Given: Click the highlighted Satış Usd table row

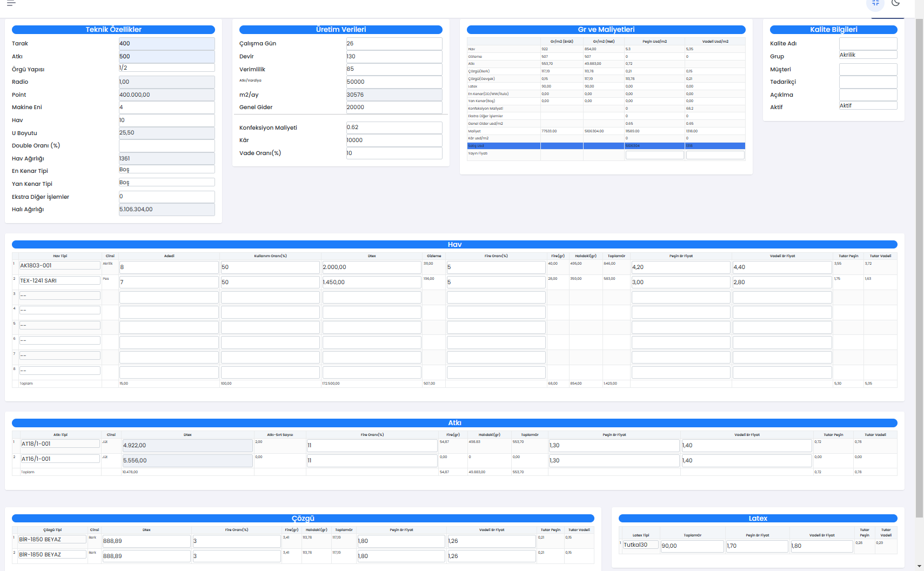Looking at the screenshot, I should point(606,146).
